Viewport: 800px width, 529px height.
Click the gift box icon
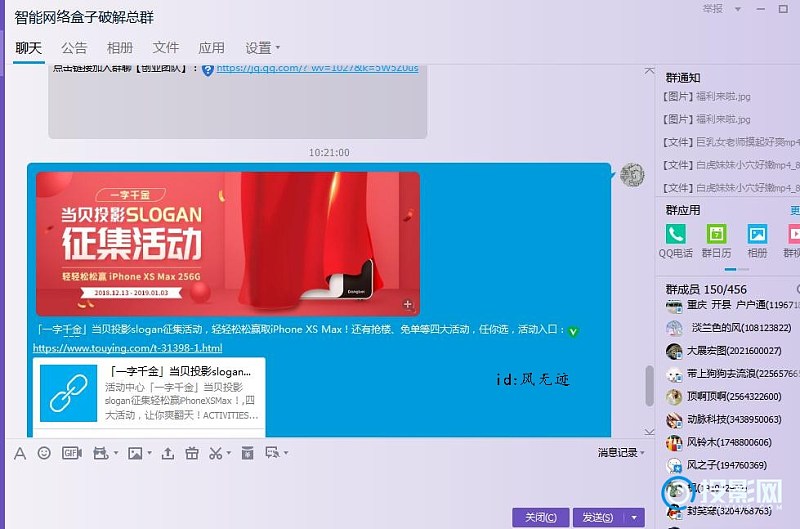click(192, 453)
